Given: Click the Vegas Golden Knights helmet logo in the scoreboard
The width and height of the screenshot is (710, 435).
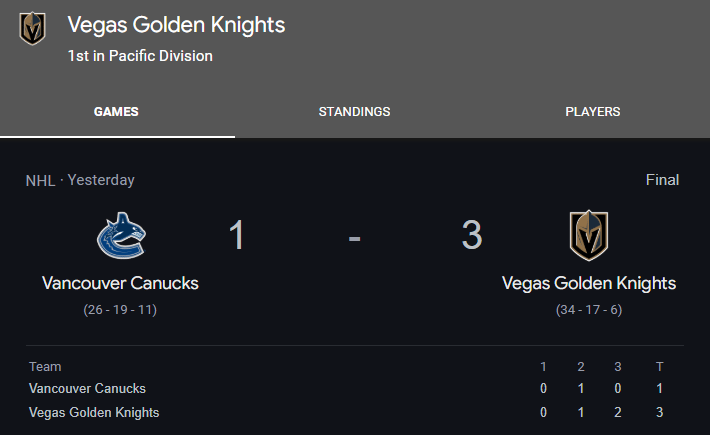Looking at the screenshot, I should [589, 235].
